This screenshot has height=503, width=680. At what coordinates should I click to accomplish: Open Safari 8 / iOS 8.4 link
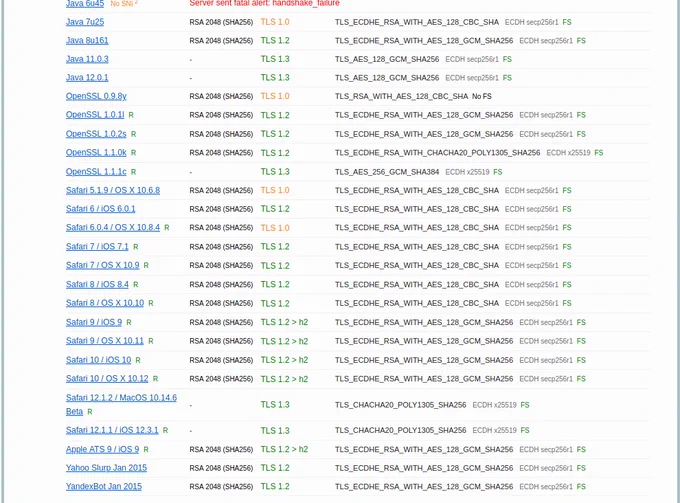coord(97,284)
